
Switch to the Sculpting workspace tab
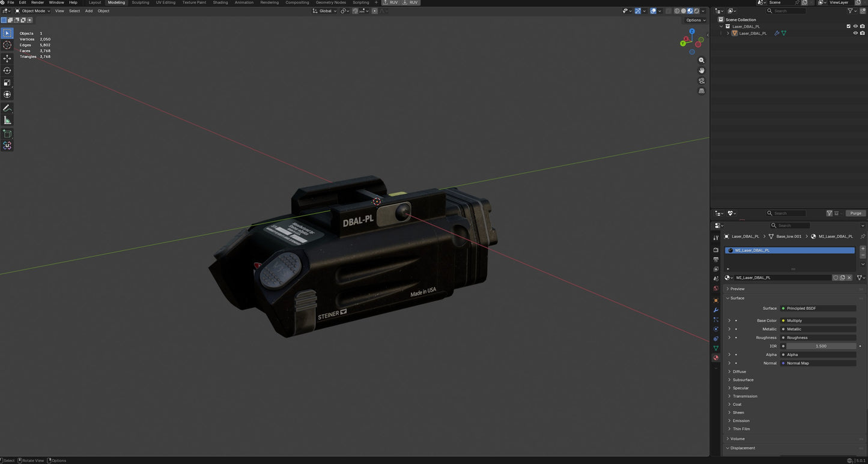tap(141, 2)
